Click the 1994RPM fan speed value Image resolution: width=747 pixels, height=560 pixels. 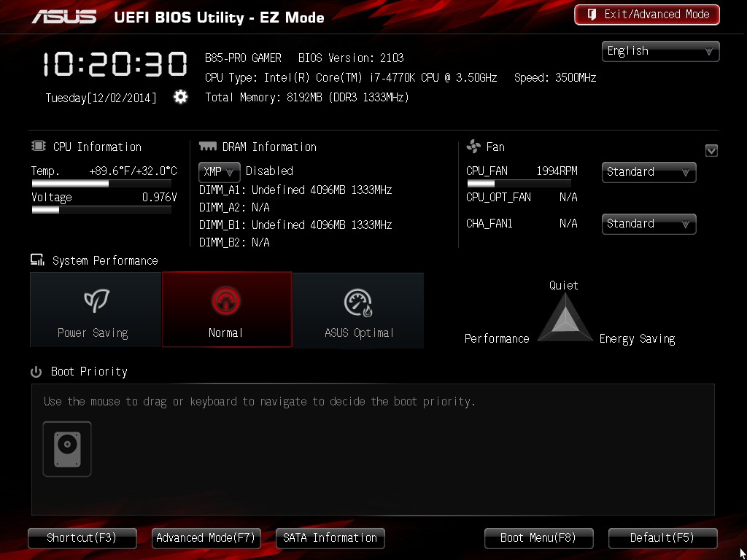click(557, 171)
